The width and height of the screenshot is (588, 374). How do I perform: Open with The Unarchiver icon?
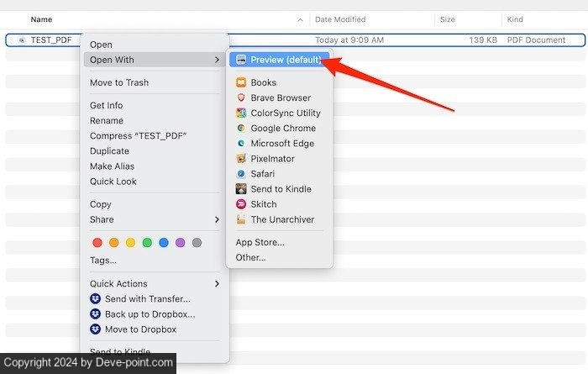(241, 219)
